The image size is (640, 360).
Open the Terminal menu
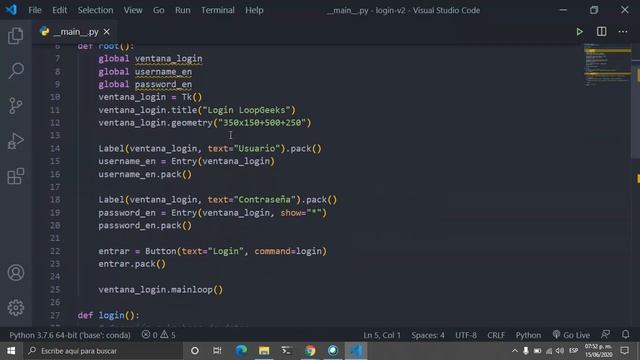[x=218, y=10]
